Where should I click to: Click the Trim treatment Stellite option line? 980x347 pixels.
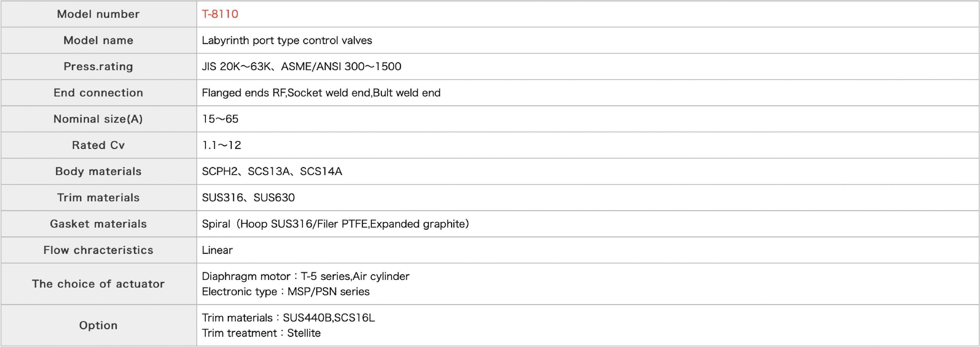pyautogui.click(x=261, y=333)
